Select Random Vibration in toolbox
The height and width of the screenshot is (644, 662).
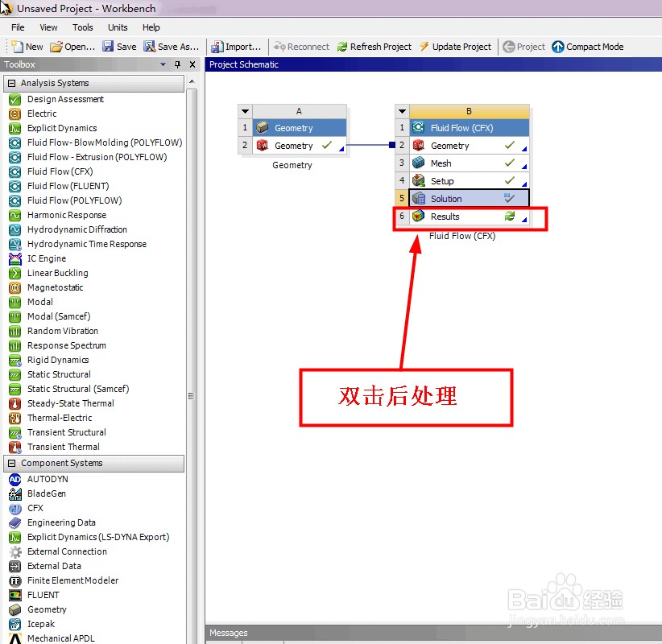pos(63,331)
